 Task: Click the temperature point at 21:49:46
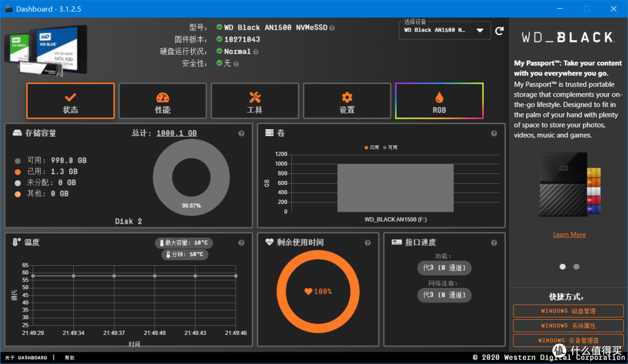click(236, 276)
